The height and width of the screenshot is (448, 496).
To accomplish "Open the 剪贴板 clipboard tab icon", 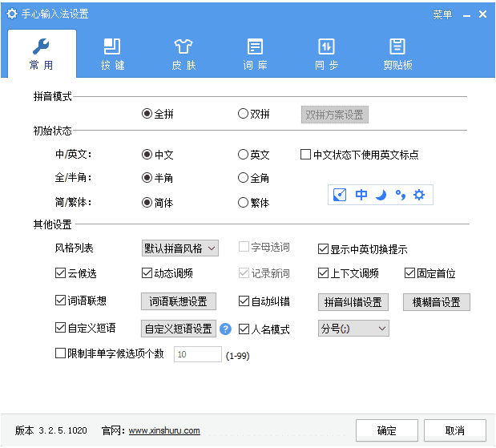I will 397,53.
